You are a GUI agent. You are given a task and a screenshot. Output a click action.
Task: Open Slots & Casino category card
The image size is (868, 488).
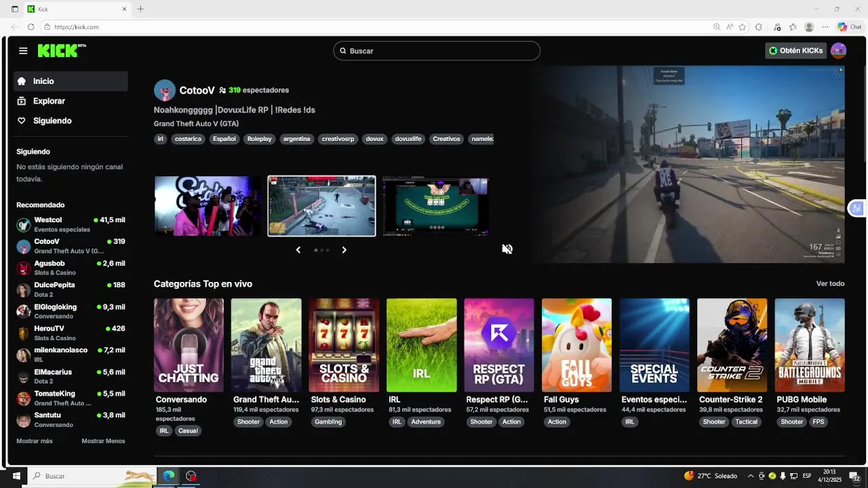(x=344, y=345)
